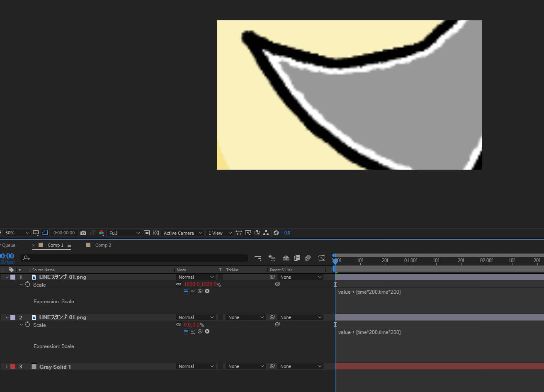The image size is (544, 392).
Task: Close the Comp 1 timeline tab
Action: point(34,246)
